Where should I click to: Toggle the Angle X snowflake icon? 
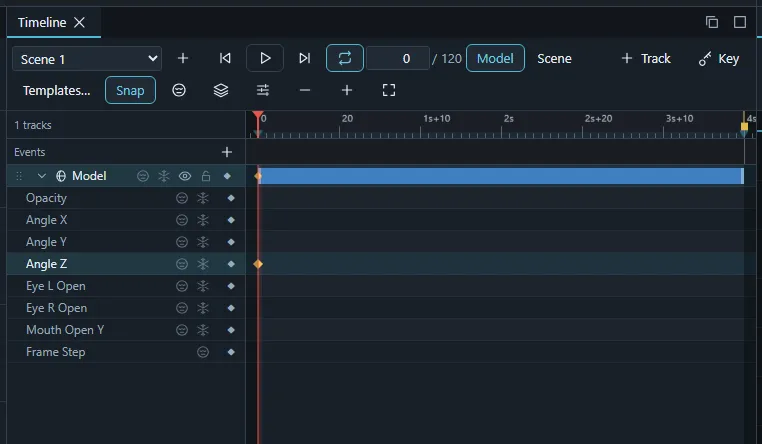point(203,220)
